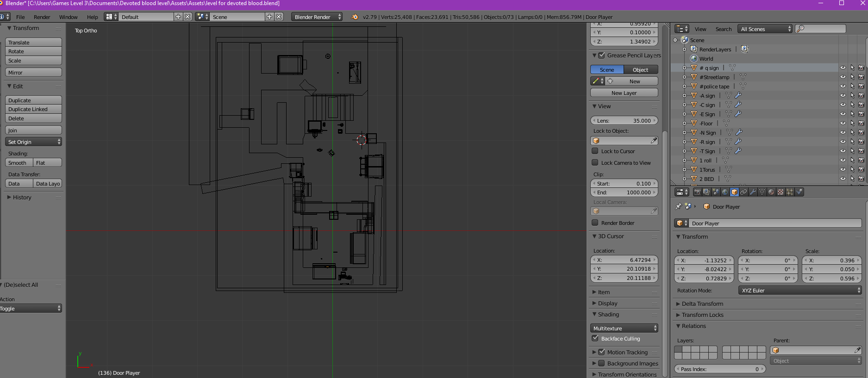Open the Texture properties checkerboard tab

click(781, 192)
